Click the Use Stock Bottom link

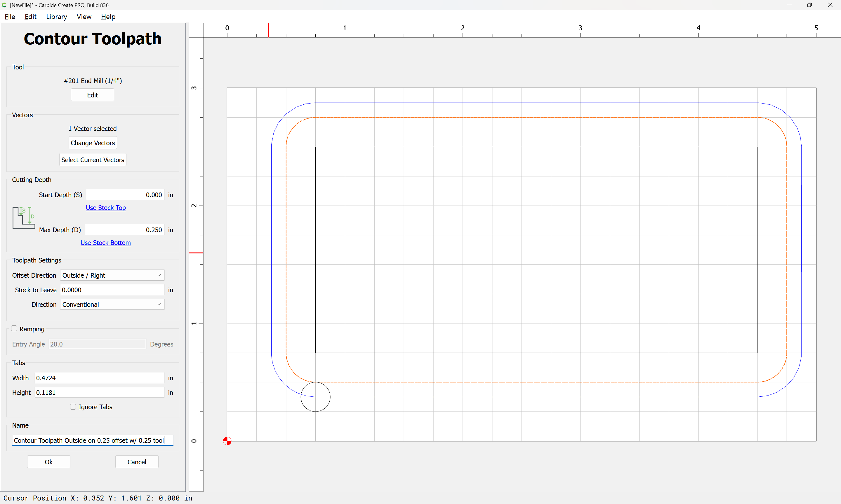click(x=105, y=242)
